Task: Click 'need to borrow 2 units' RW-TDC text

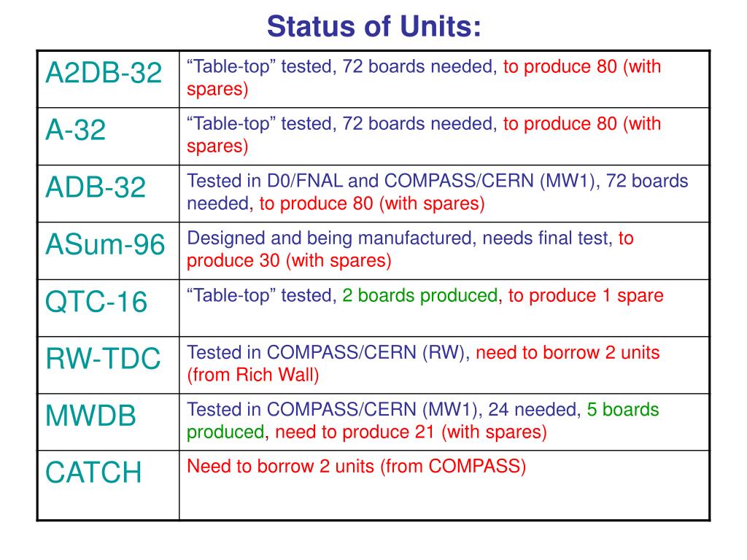Action: click(568, 352)
